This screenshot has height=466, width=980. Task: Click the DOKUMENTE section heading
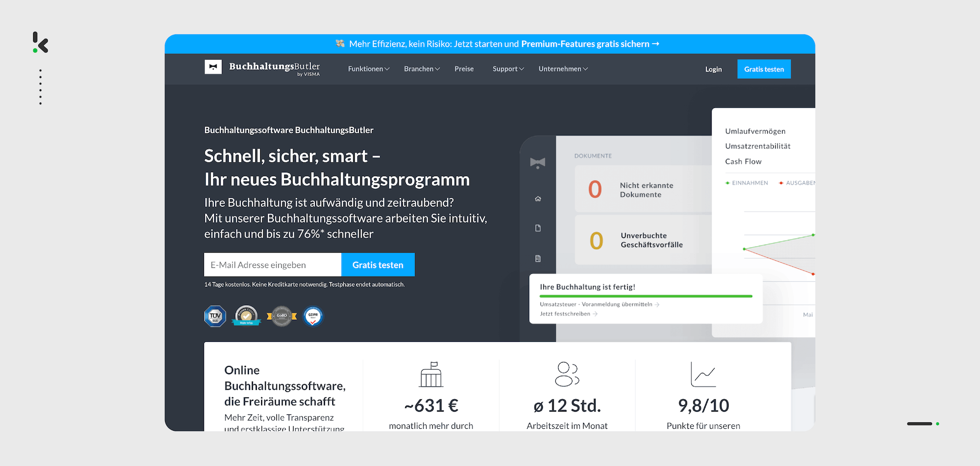593,156
